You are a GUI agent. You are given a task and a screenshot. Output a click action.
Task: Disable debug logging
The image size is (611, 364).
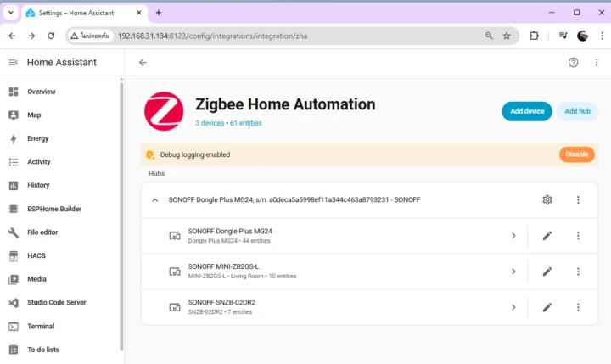[576, 154]
